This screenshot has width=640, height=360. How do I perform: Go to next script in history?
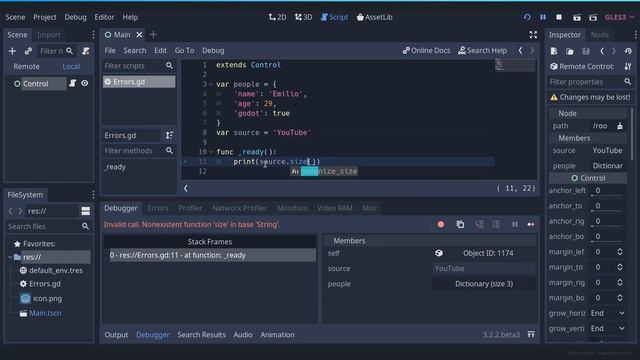[x=532, y=51]
